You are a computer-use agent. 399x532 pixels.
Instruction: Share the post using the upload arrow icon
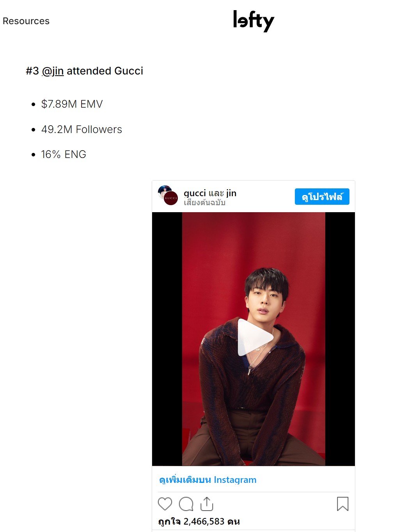pyautogui.click(x=207, y=504)
